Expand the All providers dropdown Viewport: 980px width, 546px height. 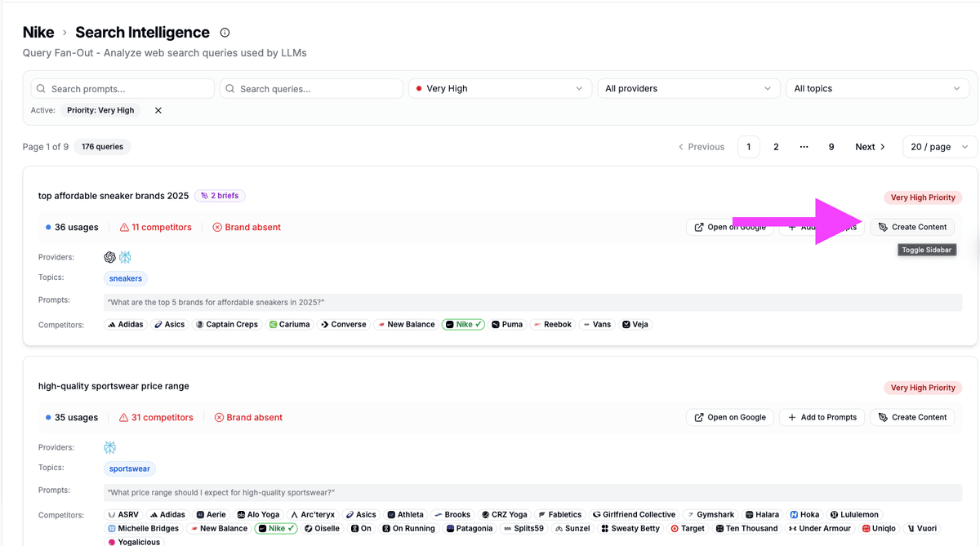(688, 88)
